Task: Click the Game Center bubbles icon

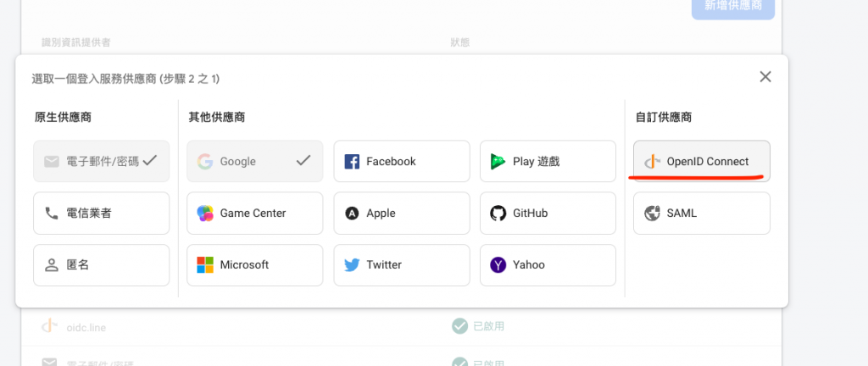Action: 205,213
